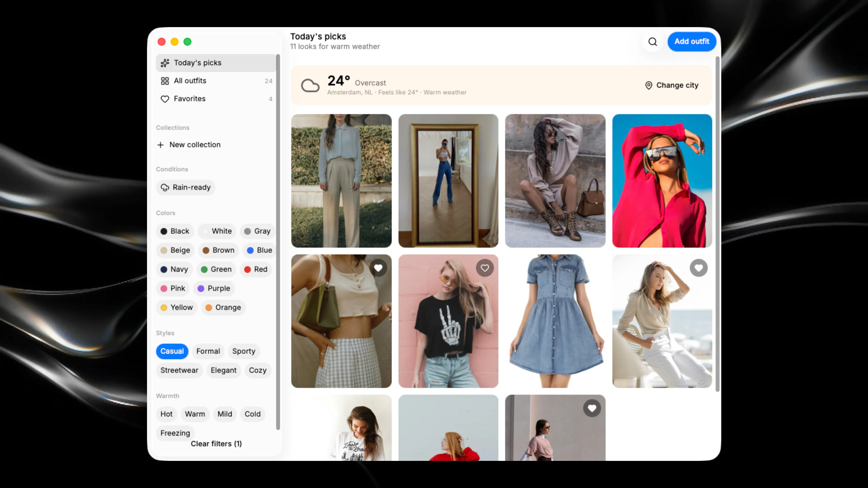Click the sparkles icon beside Today's picks
The image size is (868, 488).
click(165, 63)
